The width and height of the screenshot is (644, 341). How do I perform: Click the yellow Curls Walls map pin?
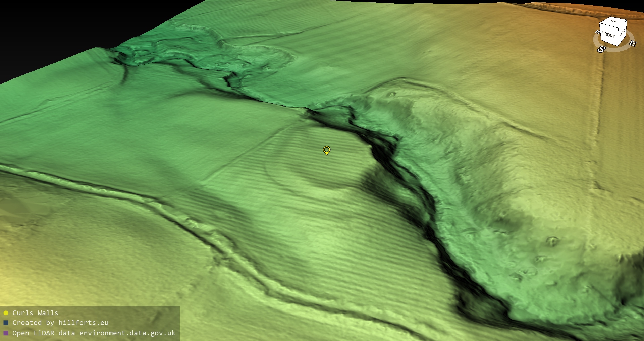tap(326, 150)
